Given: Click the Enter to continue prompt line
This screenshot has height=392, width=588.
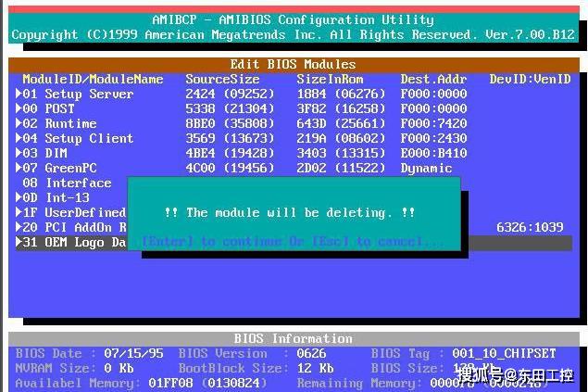Looking at the screenshot, I should [x=294, y=242].
